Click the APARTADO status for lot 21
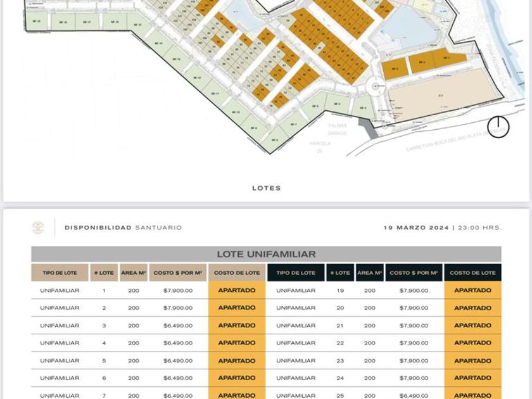 [472, 326]
